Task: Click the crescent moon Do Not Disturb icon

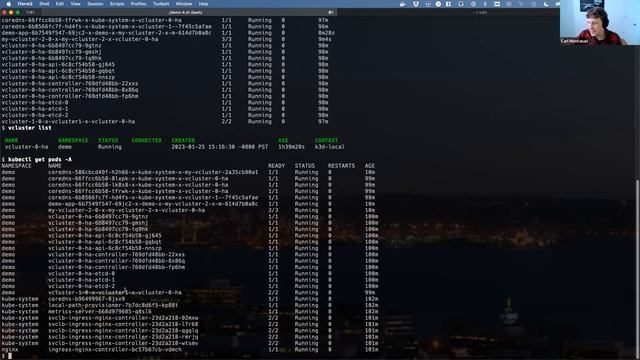Action: [546, 4]
